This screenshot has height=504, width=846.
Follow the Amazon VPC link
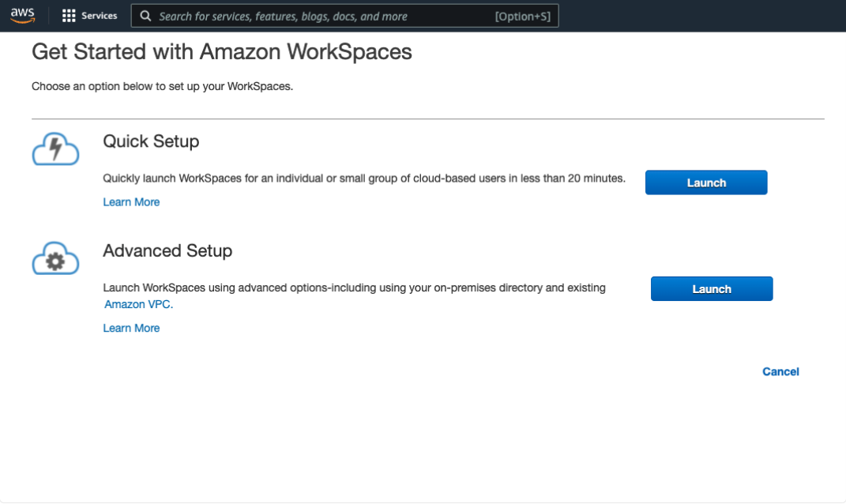point(139,304)
